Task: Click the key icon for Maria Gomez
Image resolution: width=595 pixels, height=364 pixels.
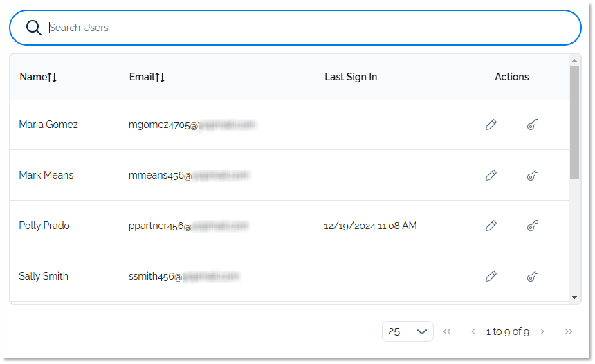Action: click(532, 125)
